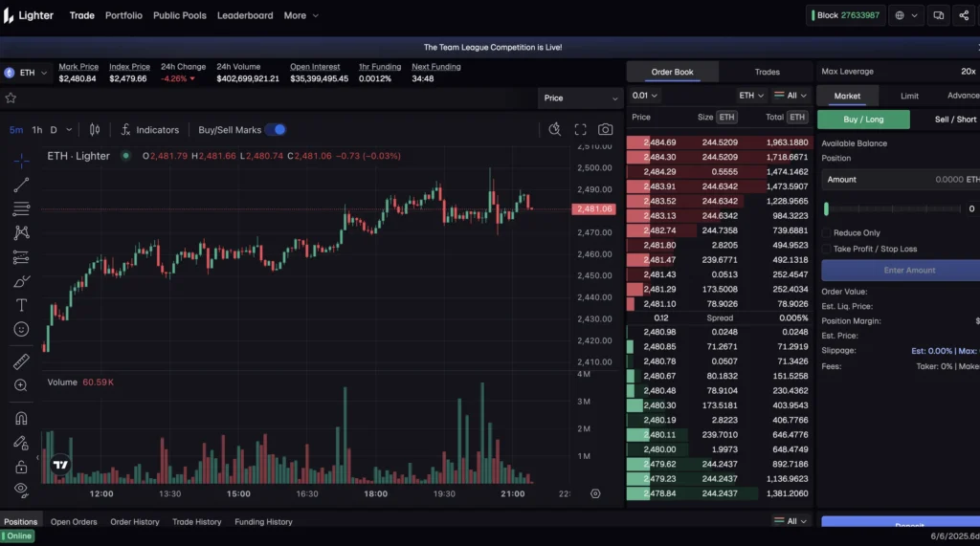This screenshot has width=980, height=546.
Task: Click the TradingView logo on chart
Action: pyautogui.click(x=60, y=465)
